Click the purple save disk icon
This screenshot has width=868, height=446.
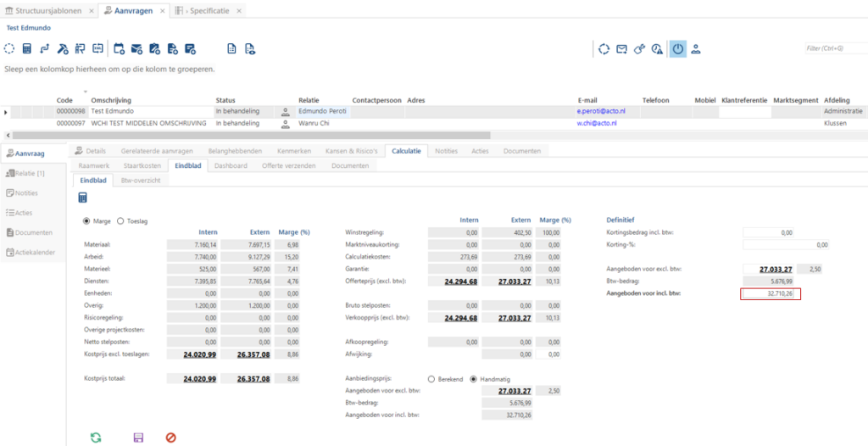point(138,438)
